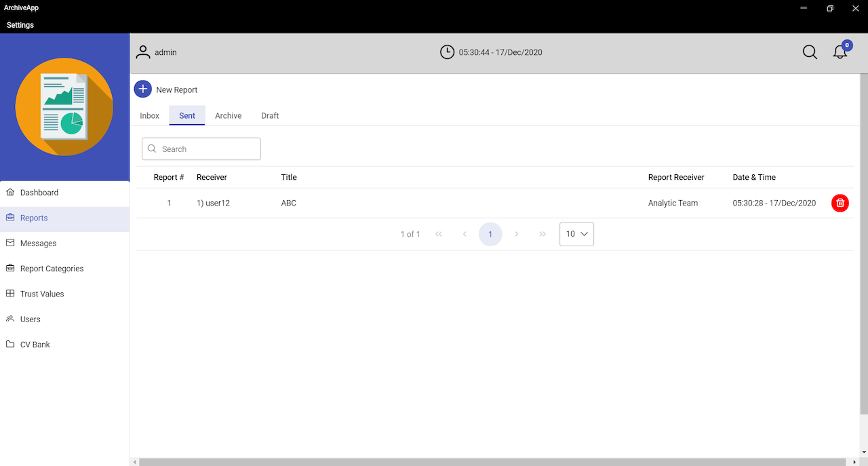The height and width of the screenshot is (466, 868).
Task: Go to Report Categories in sidebar
Action: click(52, 269)
